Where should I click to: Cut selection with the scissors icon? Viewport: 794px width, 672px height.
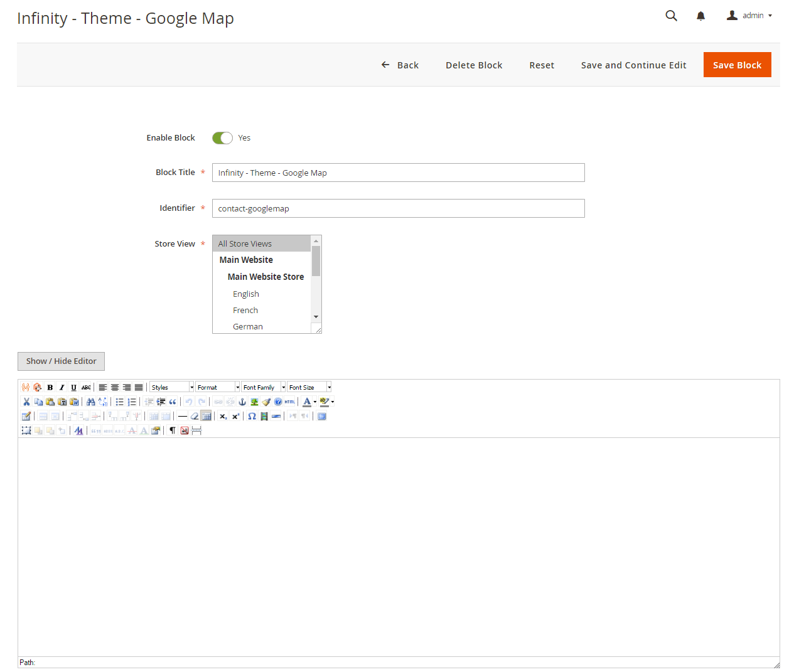pos(26,402)
